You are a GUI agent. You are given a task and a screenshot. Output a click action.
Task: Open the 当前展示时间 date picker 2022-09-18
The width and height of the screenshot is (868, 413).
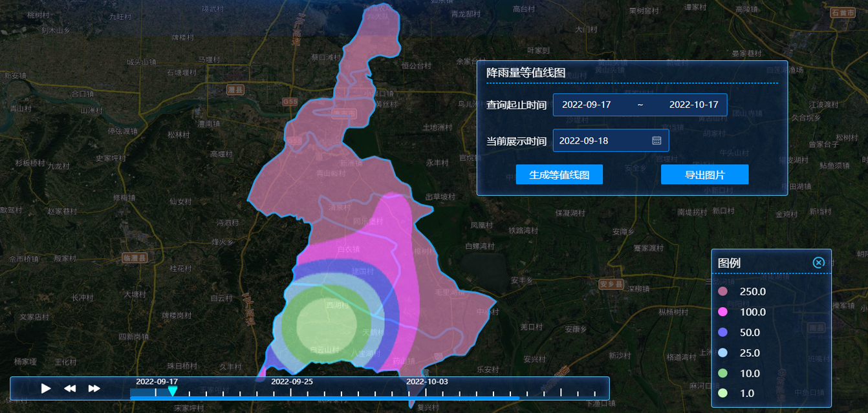pyautogui.click(x=602, y=140)
